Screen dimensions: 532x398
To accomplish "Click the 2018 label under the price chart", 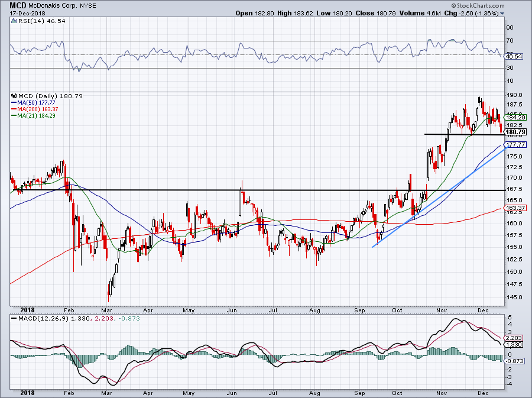I will coord(27,310).
